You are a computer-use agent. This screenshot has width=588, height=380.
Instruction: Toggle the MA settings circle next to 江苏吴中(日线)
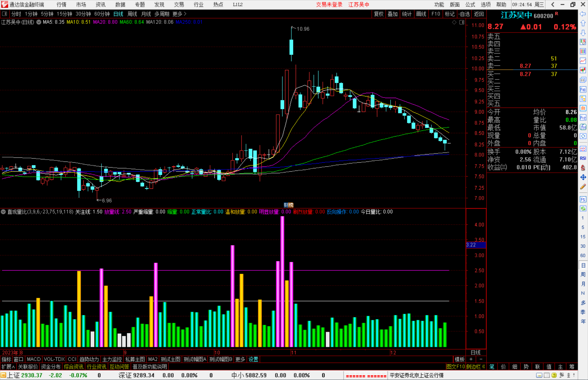pyautogui.click(x=39, y=22)
